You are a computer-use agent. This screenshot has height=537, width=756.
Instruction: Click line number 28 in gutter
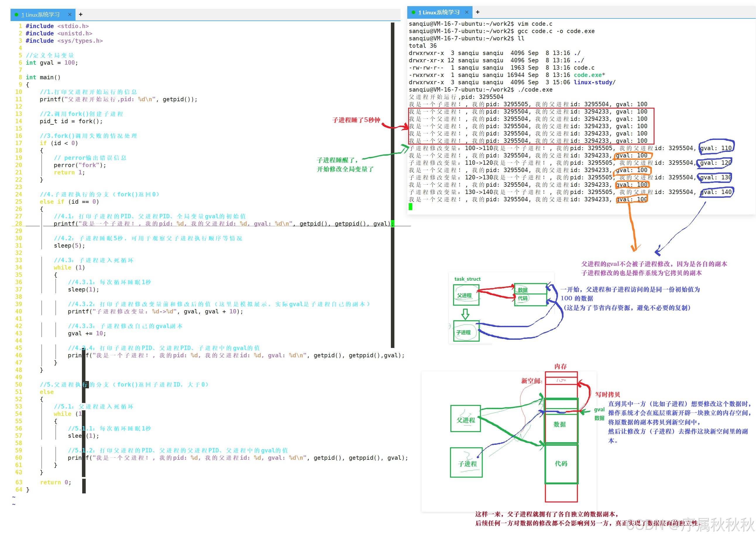18,224
